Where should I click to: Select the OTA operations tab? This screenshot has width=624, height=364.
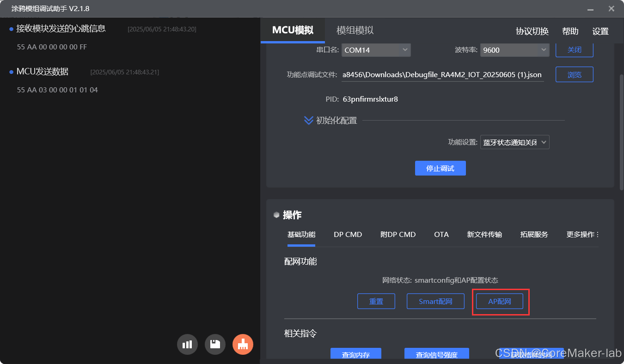(x=441, y=234)
